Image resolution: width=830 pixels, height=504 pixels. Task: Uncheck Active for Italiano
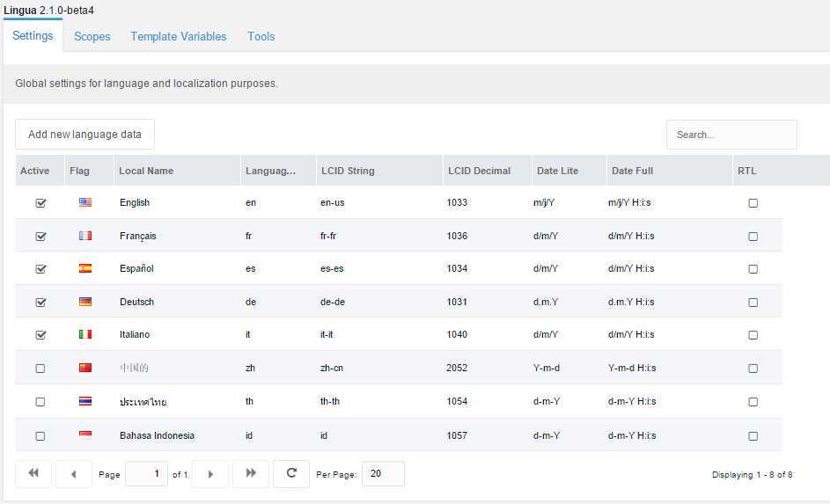tap(40, 335)
